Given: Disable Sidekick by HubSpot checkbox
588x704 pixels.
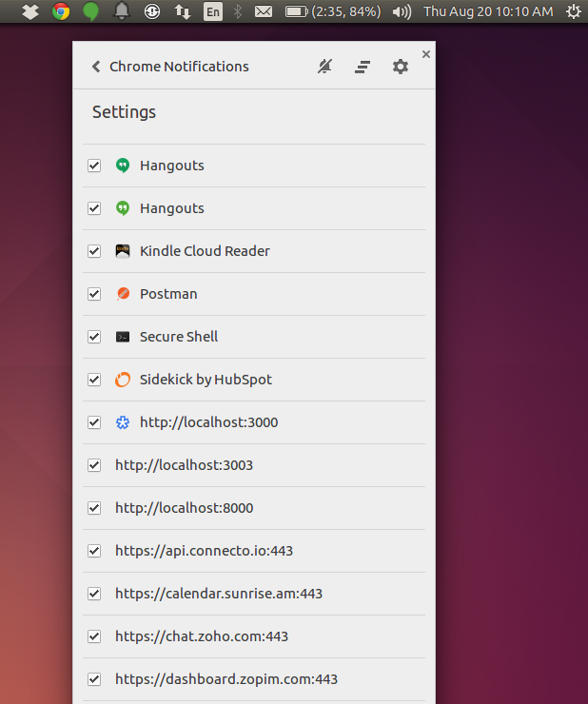Looking at the screenshot, I should tap(94, 380).
